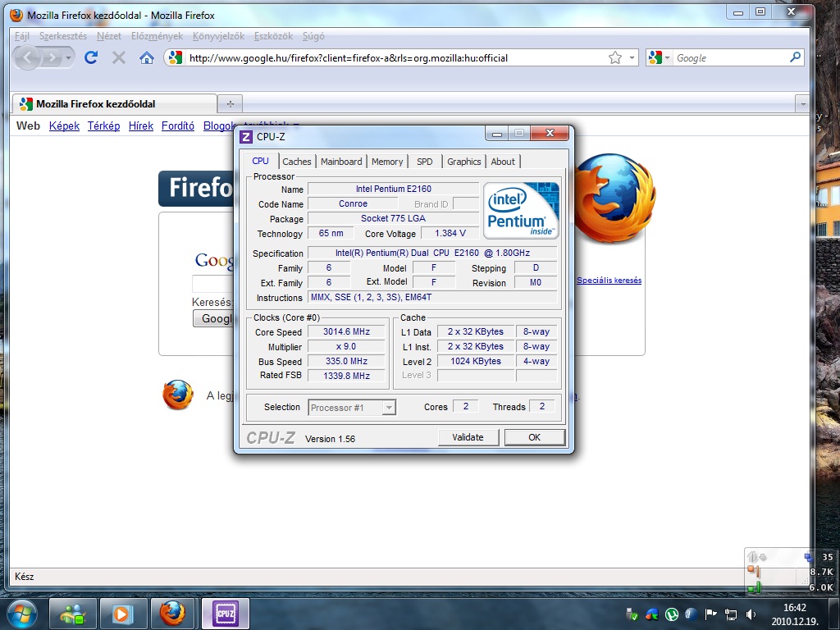Image resolution: width=840 pixels, height=630 pixels.
Task: Open the Nézet menu
Action: (109, 36)
